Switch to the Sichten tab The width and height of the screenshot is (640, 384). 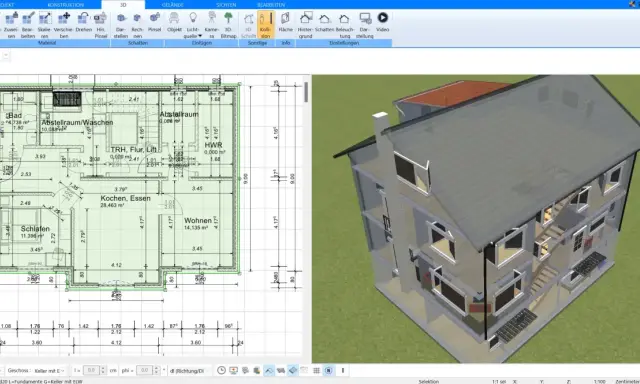(x=226, y=4)
